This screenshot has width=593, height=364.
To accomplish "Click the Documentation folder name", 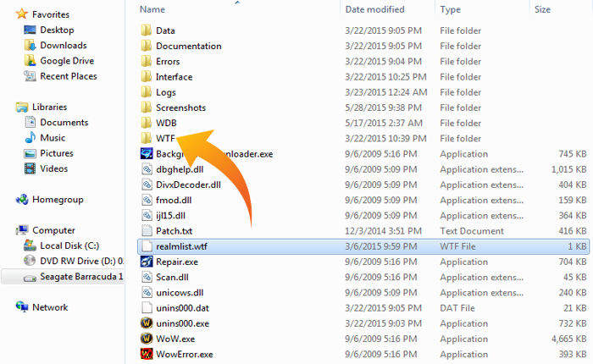I will coord(189,46).
